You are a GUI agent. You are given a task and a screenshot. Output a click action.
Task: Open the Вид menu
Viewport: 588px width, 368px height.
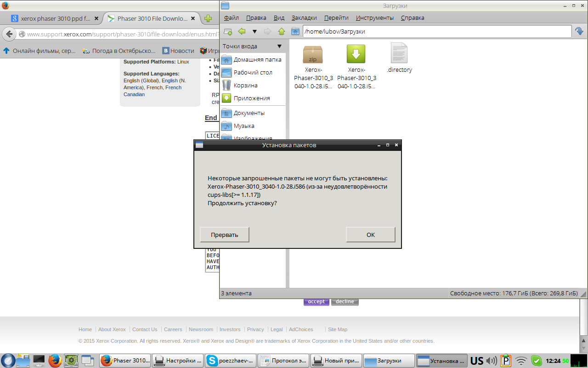tap(279, 18)
